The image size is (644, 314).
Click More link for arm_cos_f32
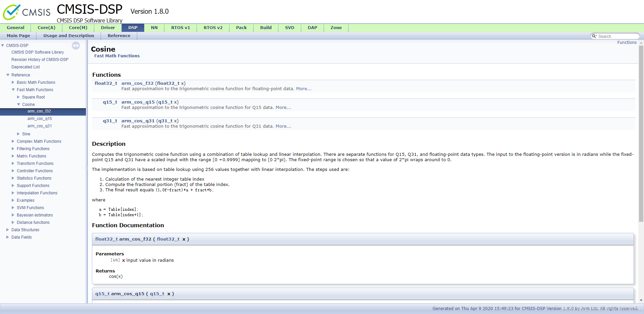point(304,89)
